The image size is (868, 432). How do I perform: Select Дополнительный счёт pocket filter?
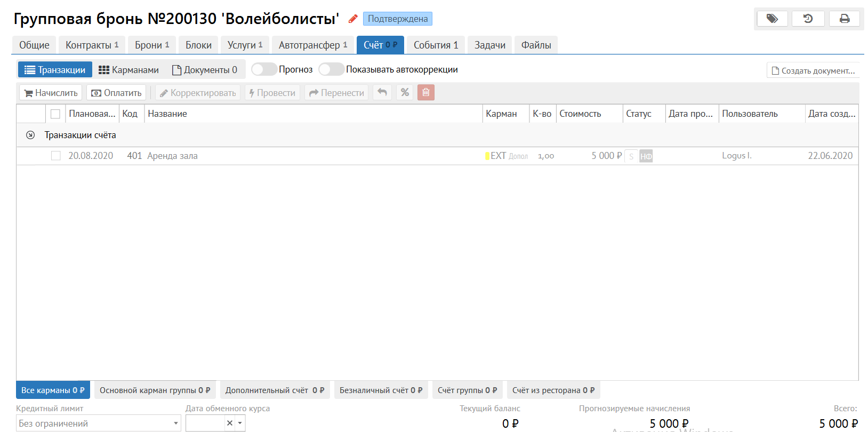[275, 390]
